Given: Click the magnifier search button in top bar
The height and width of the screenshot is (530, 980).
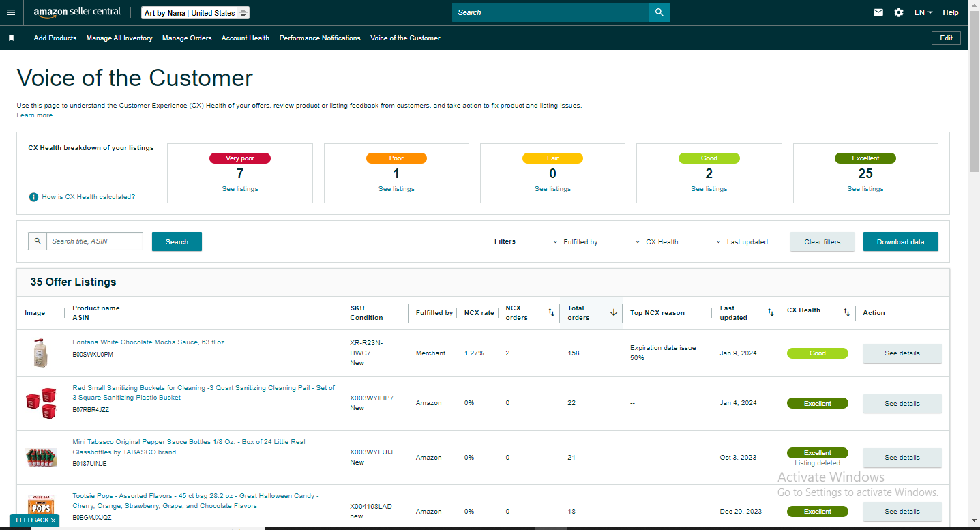Looking at the screenshot, I should (x=659, y=12).
